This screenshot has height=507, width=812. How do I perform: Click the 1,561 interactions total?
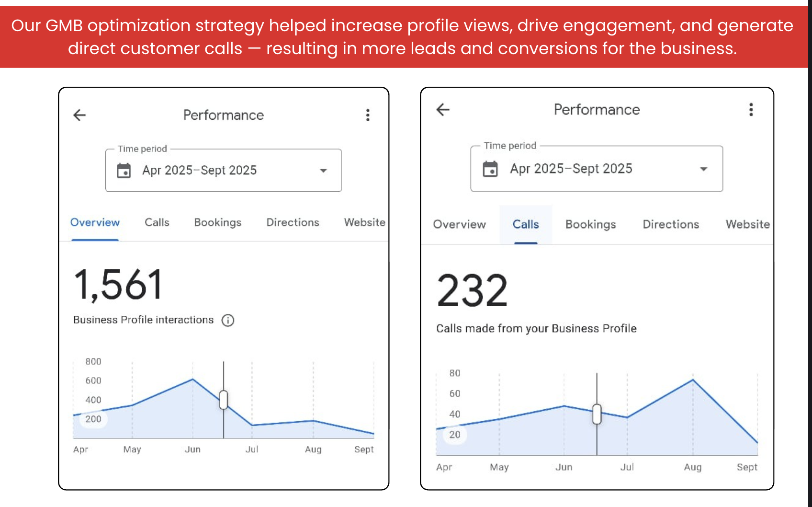click(118, 285)
